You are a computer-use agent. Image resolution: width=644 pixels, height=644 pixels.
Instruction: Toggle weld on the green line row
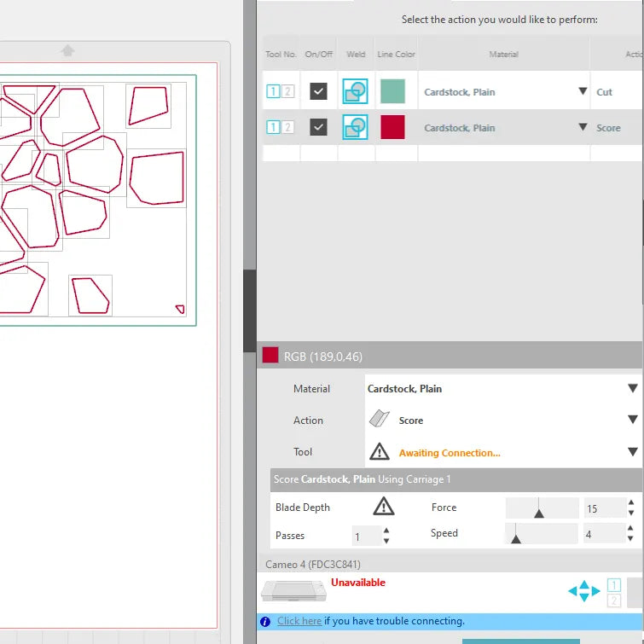[x=355, y=91]
